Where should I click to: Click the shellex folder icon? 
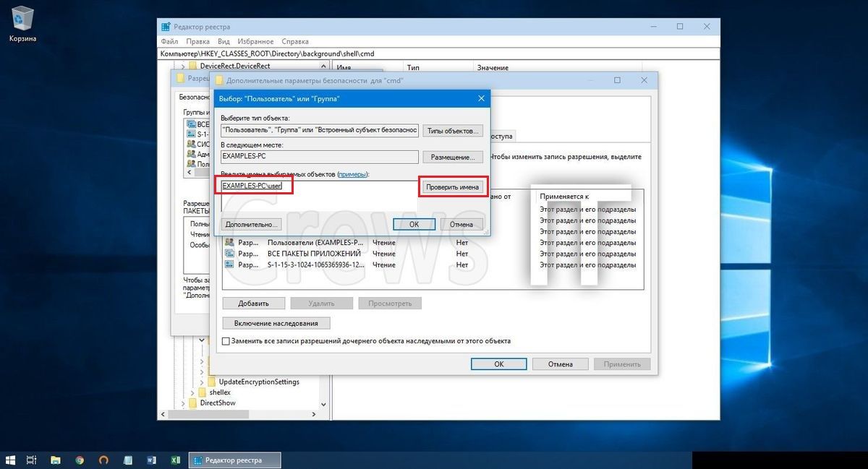click(203, 392)
